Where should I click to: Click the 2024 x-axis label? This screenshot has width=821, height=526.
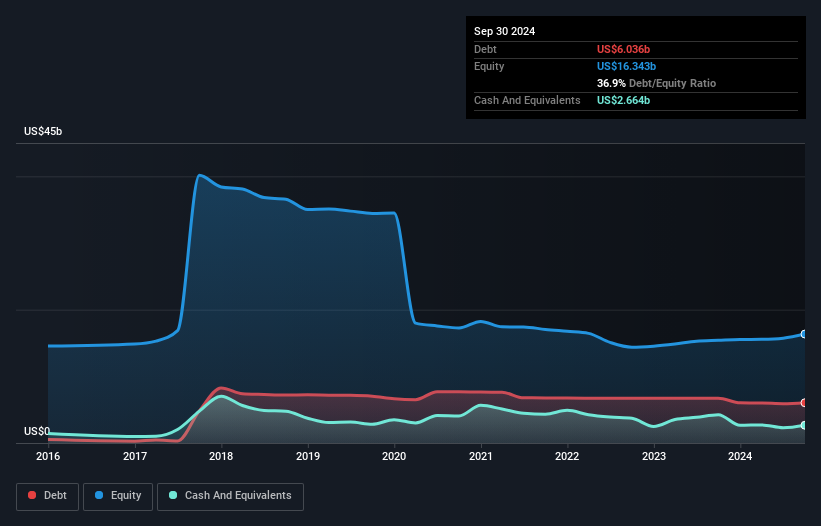tap(740, 456)
